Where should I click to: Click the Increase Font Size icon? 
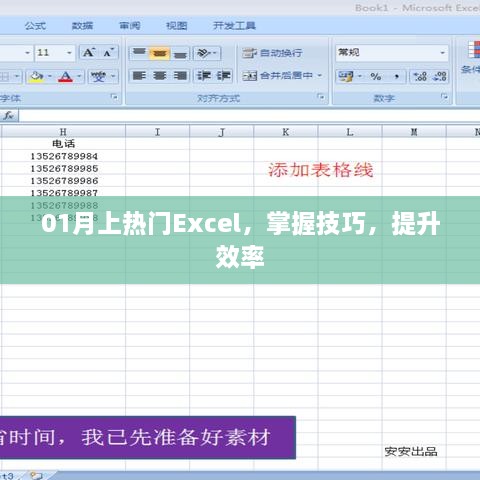pos(89,53)
